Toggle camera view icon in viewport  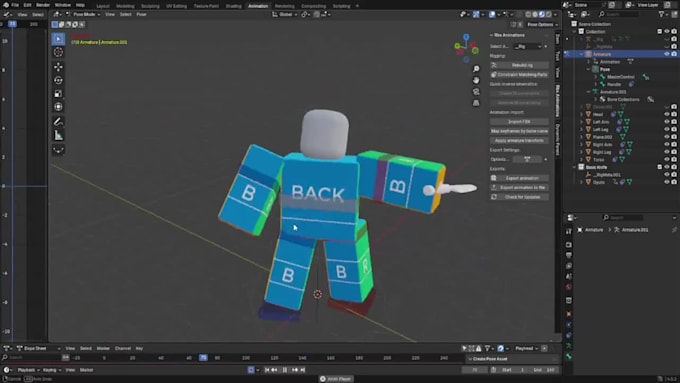[476, 92]
